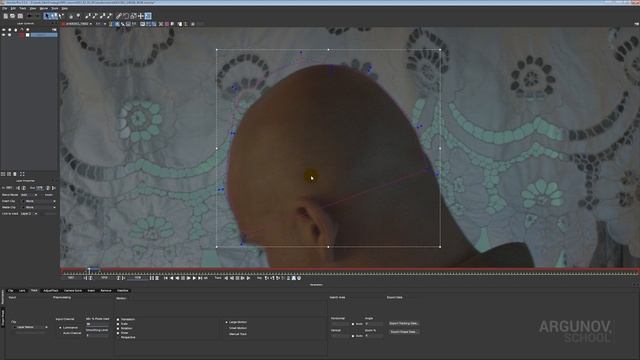Image resolution: width=640 pixels, height=360 pixels.
Task: Play the clip forwards
Action: click(189, 278)
